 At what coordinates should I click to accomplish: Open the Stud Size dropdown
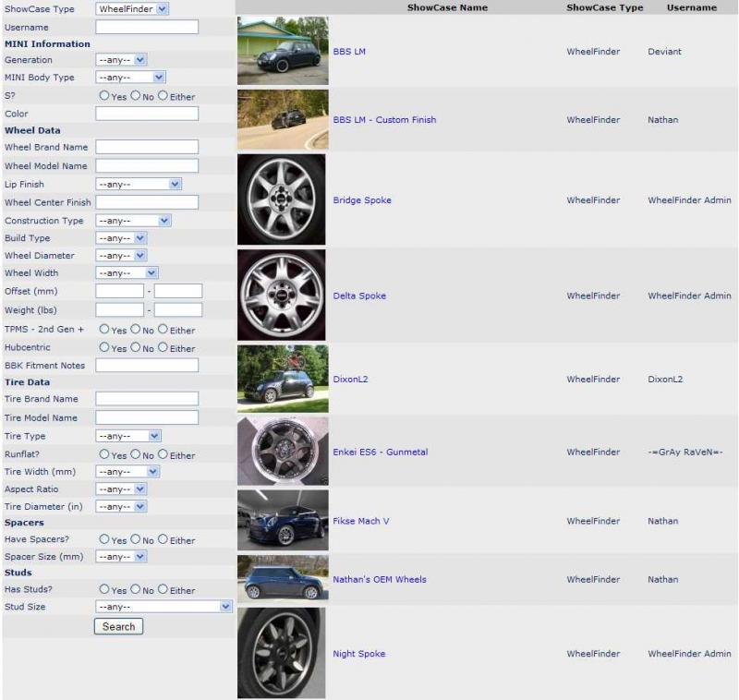pos(164,607)
